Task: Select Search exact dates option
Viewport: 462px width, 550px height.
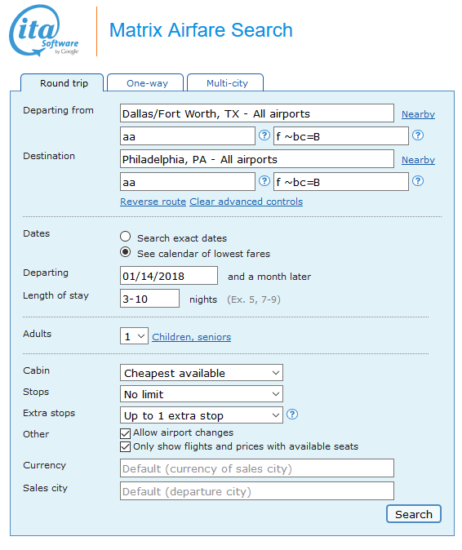Action: 125,237
